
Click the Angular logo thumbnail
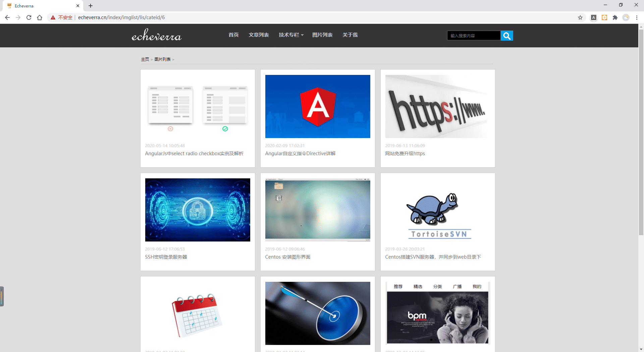tap(318, 106)
